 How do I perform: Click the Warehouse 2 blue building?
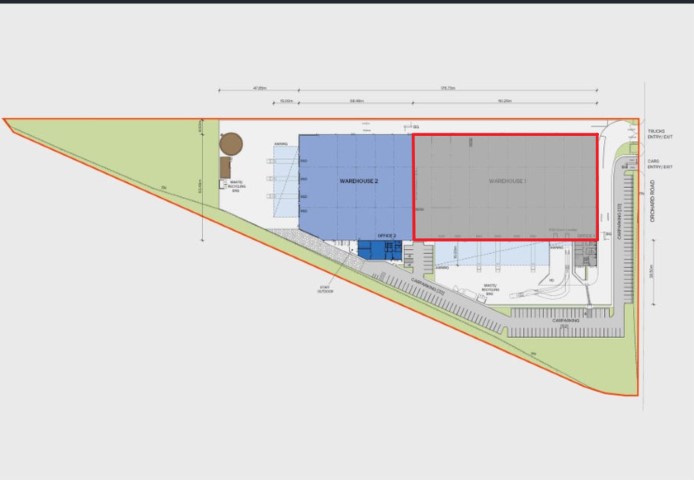pos(355,185)
